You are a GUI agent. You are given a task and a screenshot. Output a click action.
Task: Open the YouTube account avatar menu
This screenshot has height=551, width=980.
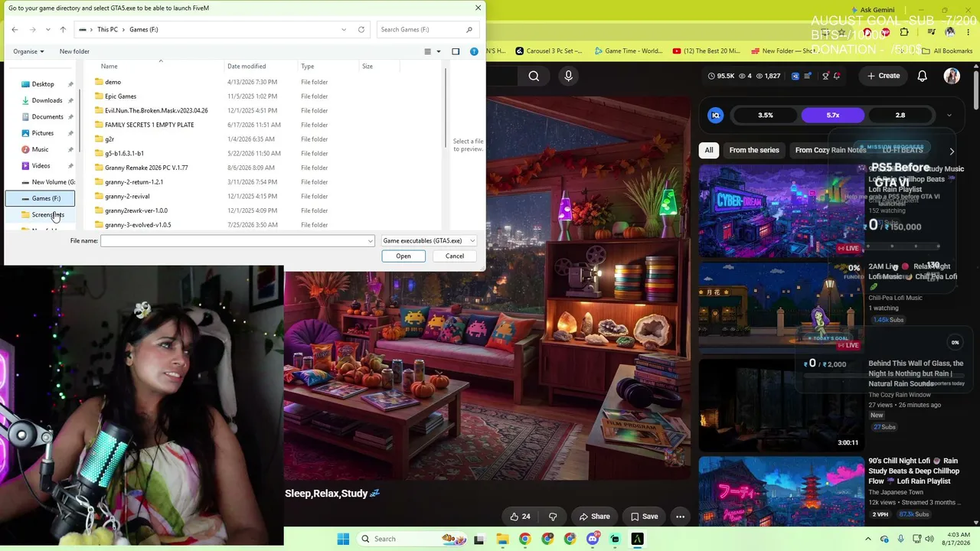pos(952,76)
